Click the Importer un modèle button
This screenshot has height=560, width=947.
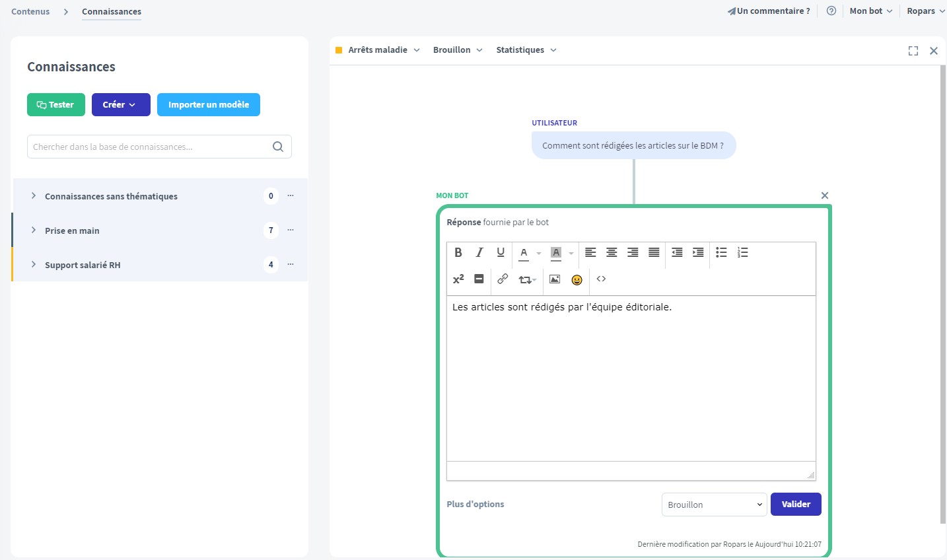coord(209,104)
